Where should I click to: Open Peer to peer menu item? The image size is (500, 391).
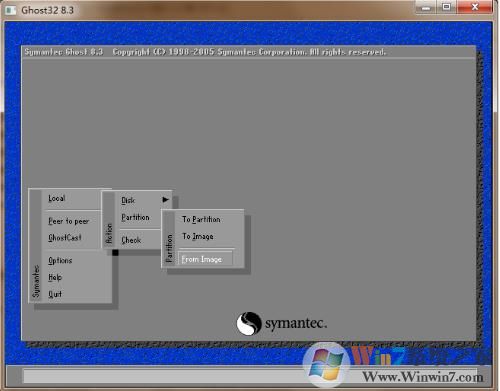click(69, 221)
